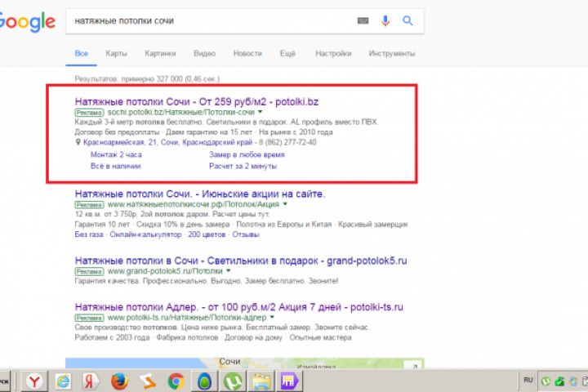Click the Сочи map preview

click(x=244, y=363)
